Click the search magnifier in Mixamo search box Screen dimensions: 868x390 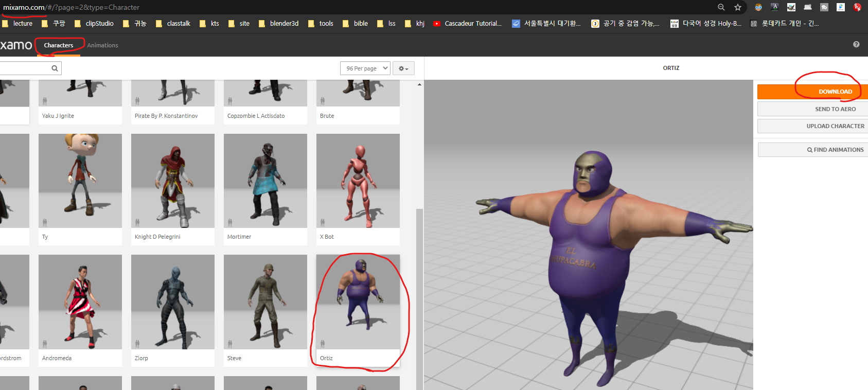click(55, 68)
